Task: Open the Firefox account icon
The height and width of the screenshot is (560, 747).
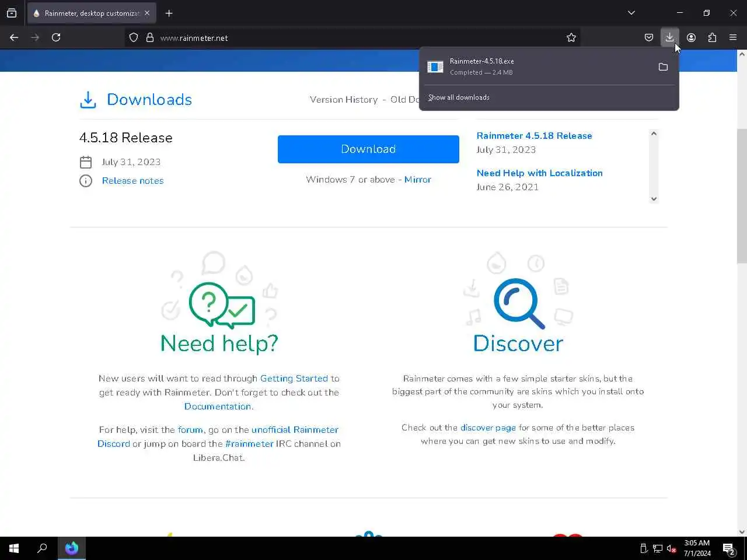Action: point(691,37)
